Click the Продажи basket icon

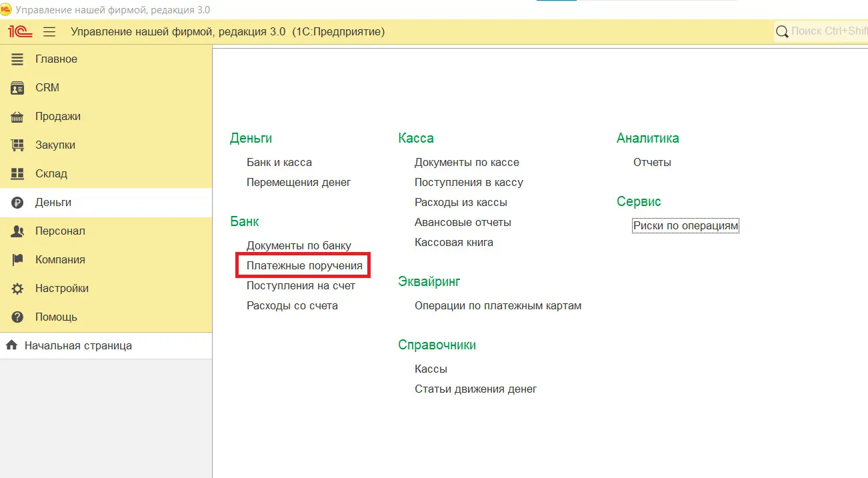tap(18, 117)
